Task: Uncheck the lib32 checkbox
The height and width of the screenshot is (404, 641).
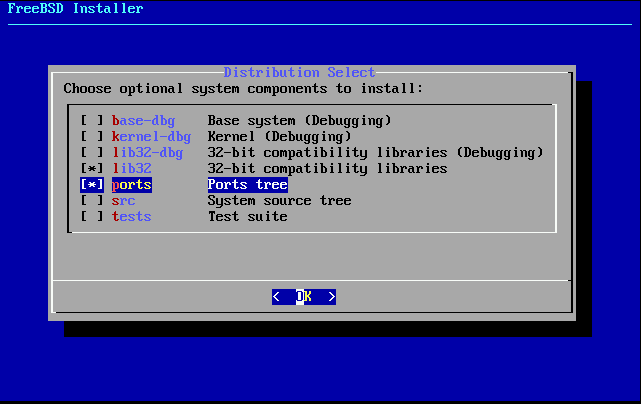Action: [92, 168]
